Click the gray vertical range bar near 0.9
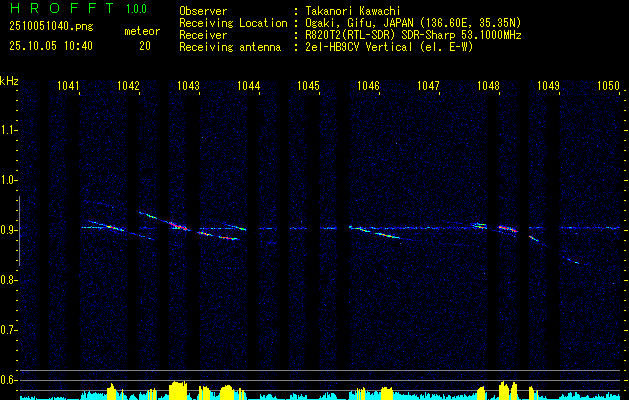This screenshot has height=400, width=629. [x=19, y=231]
